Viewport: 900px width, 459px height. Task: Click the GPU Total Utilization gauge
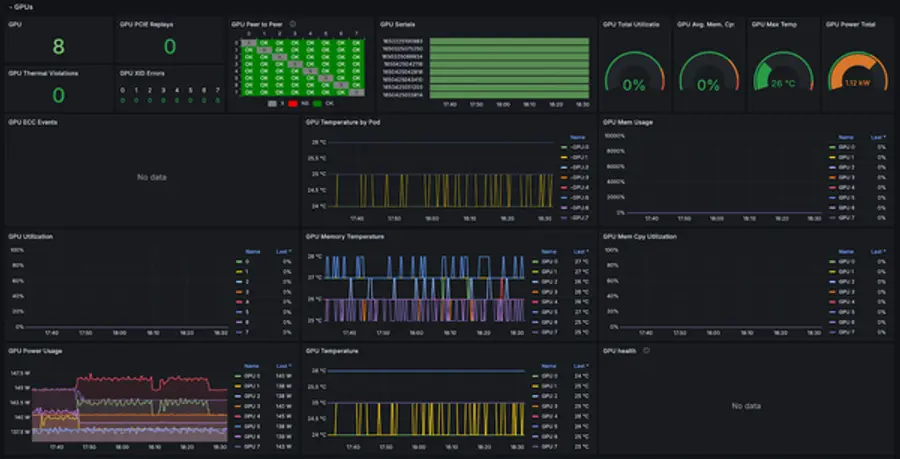coord(634,77)
